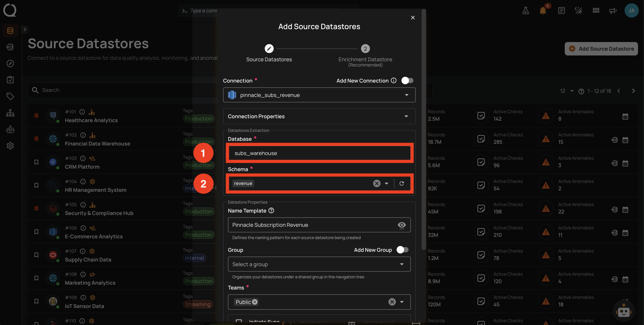Toggle the bookmark for Supply Chain Data

(x=36, y=255)
